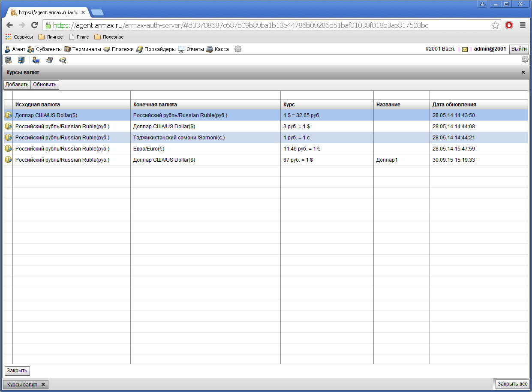This screenshot has height=392, width=532.
Task: Click the Закрыть все button
Action: 513,384
